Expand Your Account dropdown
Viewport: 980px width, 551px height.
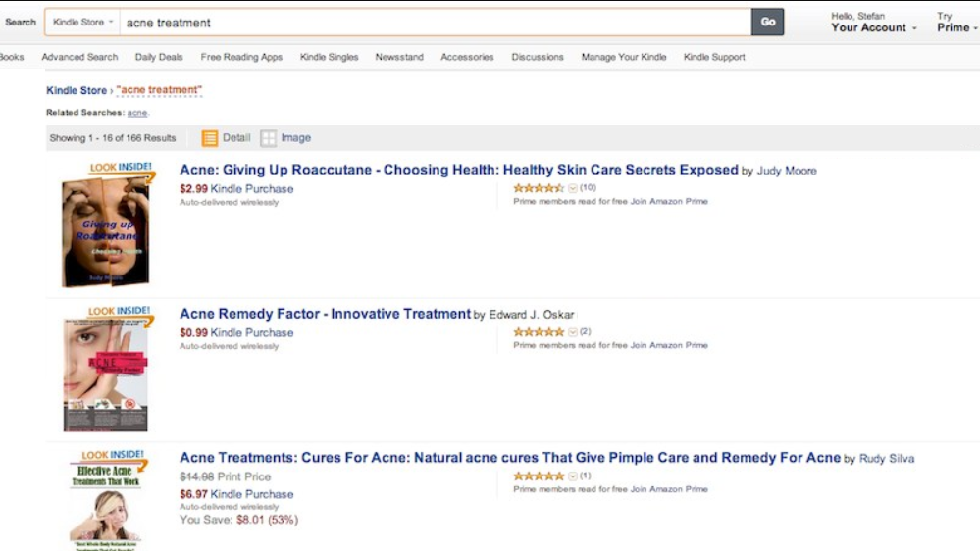pos(874,27)
